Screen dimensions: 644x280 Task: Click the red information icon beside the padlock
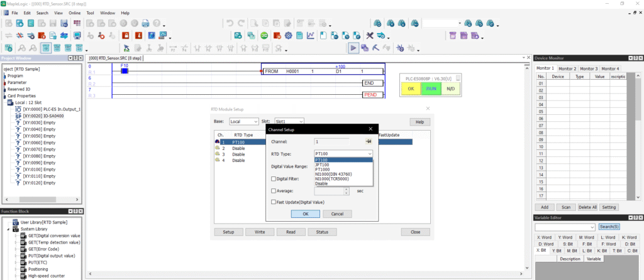[139, 36]
